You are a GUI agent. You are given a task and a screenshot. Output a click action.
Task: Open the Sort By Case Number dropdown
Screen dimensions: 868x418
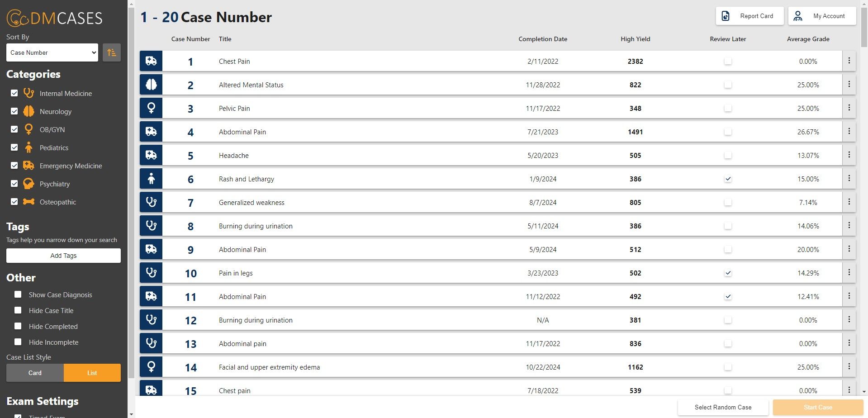[x=52, y=52]
